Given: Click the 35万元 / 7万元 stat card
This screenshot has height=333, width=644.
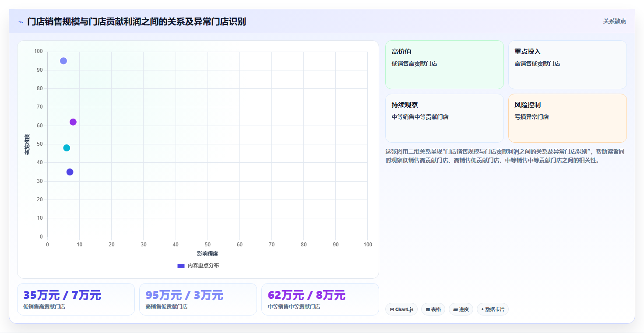Looking at the screenshot, I should coord(76,299).
